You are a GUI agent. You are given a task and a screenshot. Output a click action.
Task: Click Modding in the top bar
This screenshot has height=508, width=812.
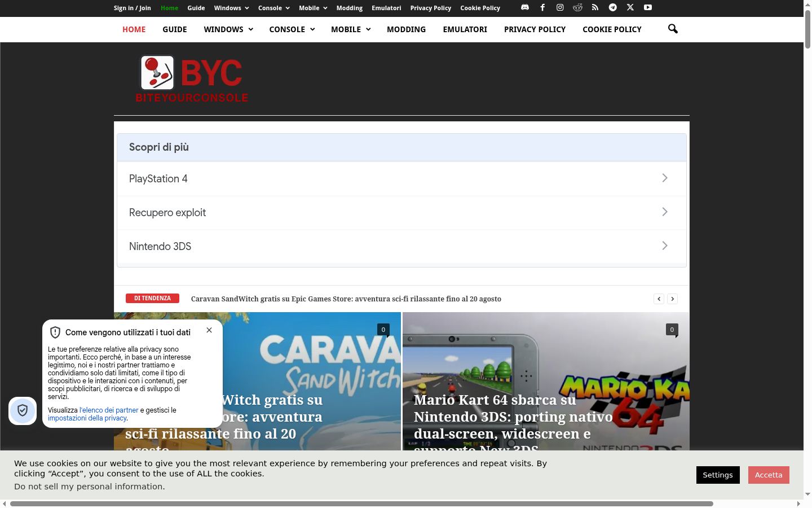[350, 8]
